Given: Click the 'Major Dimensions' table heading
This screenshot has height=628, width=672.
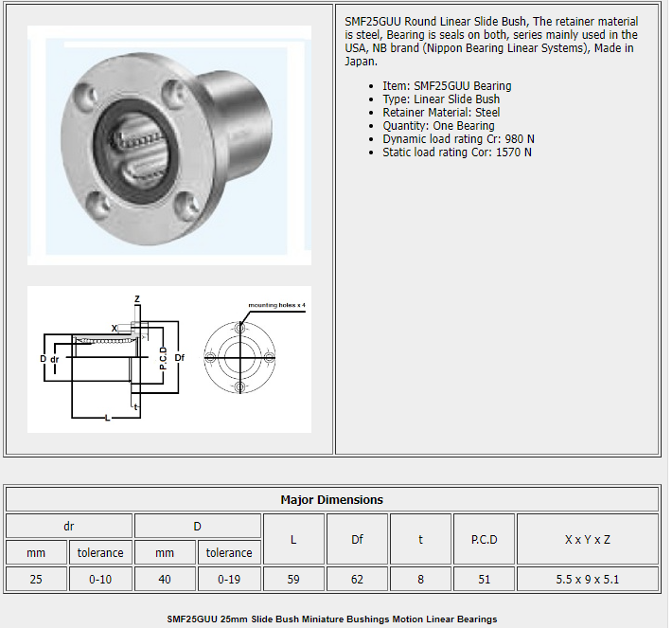Looking at the screenshot, I should click(x=331, y=500).
